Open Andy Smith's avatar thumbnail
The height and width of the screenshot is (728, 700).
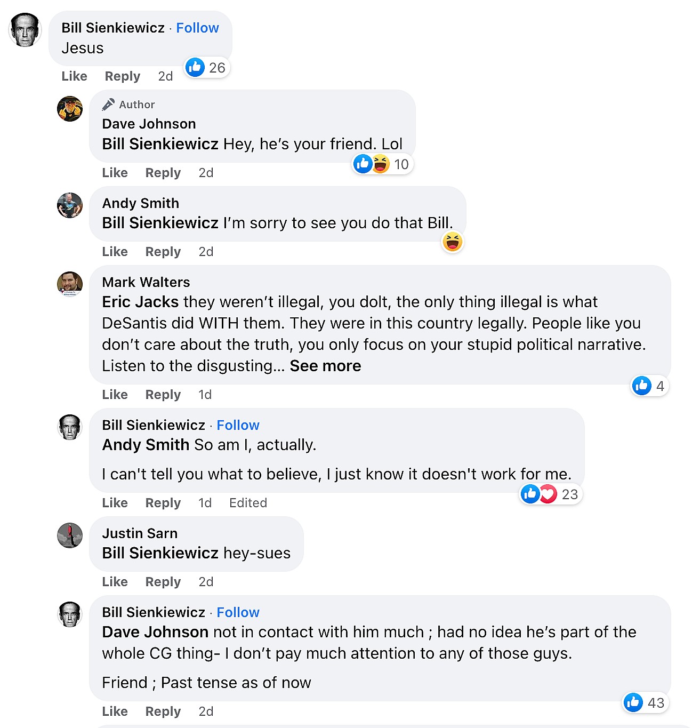(70, 205)
